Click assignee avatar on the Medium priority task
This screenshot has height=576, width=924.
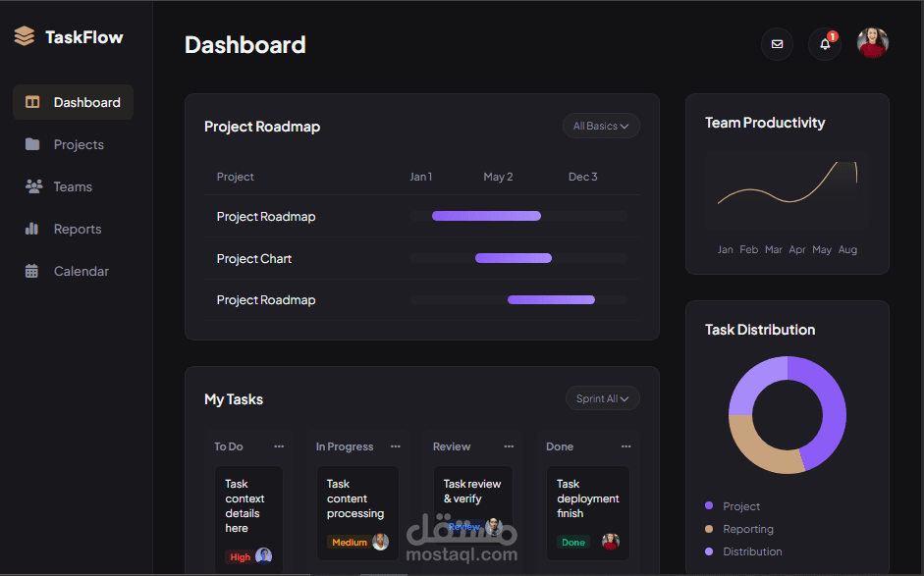coord(381,542)
